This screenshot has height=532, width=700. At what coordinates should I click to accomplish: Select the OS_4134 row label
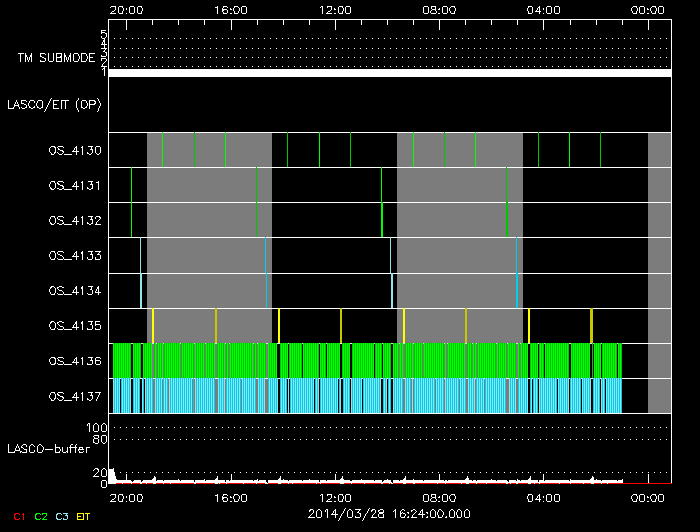coord(74,291)
